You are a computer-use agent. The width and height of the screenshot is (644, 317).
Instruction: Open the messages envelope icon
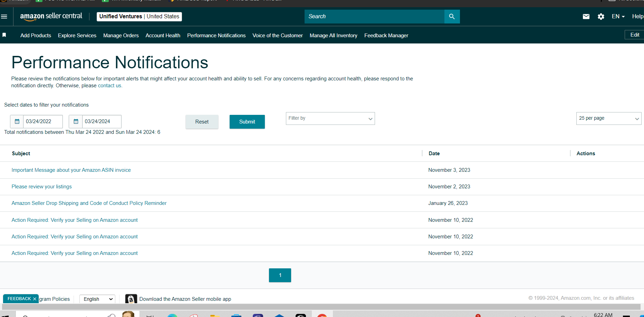click(x=586, y=17)
